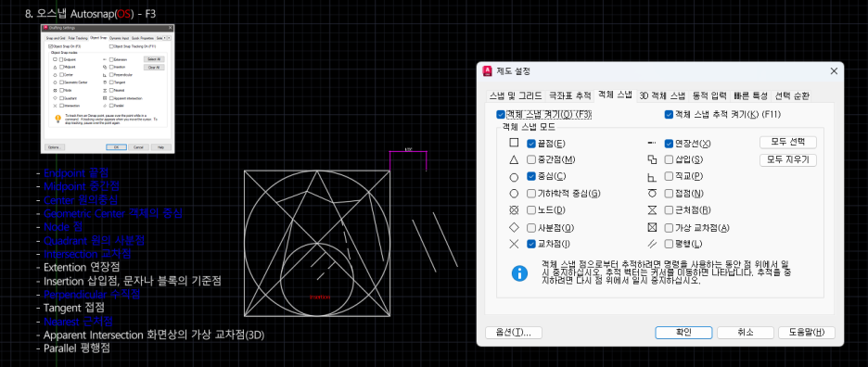Select the 객체 스냅 tab
The height and width of the screenshot is (367, 868).
tap(615, 95)
